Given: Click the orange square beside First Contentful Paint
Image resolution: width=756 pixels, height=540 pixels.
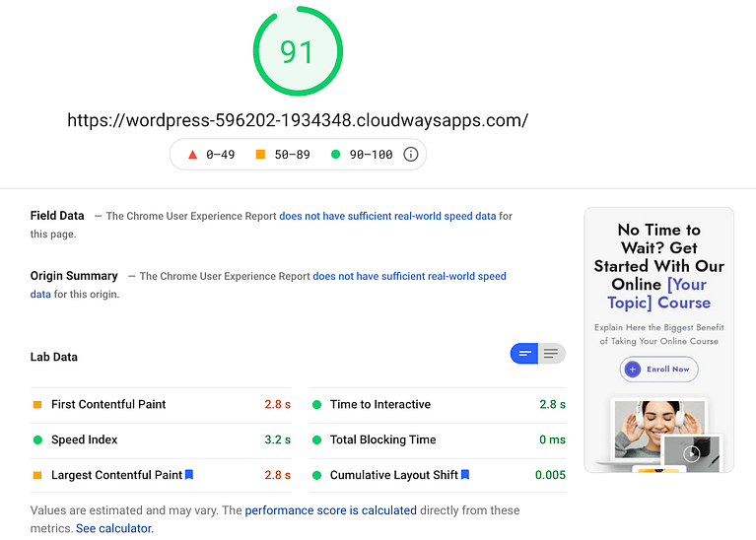Looking at the screenshot, I should pos(37,404).
